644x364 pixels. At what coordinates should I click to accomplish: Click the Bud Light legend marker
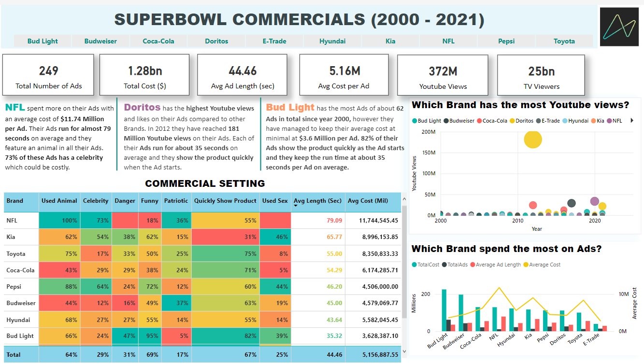click(x=415, y=121)
